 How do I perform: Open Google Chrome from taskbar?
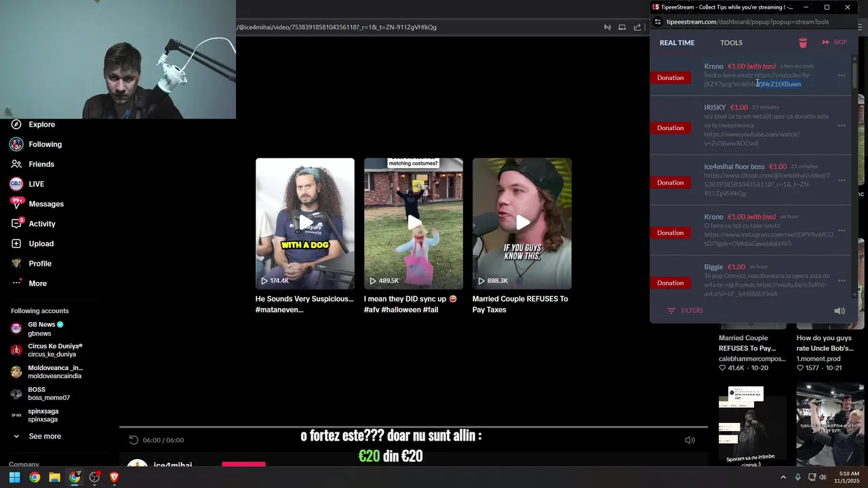(35, 477)
